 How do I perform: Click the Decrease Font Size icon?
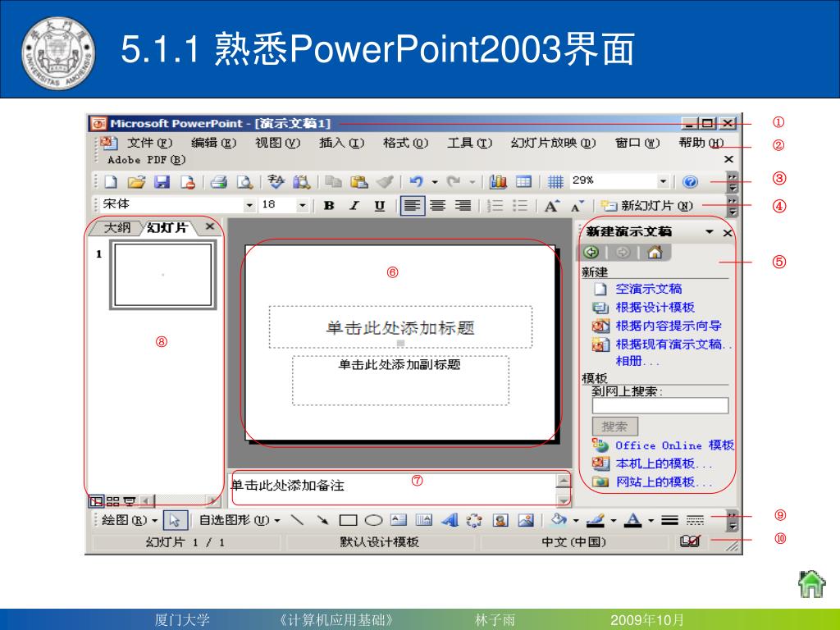coord(577,206)
